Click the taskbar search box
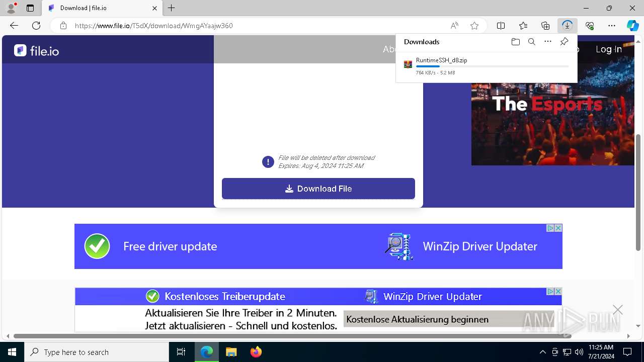This screenshot has height=362, width=644. pos(97,352)
